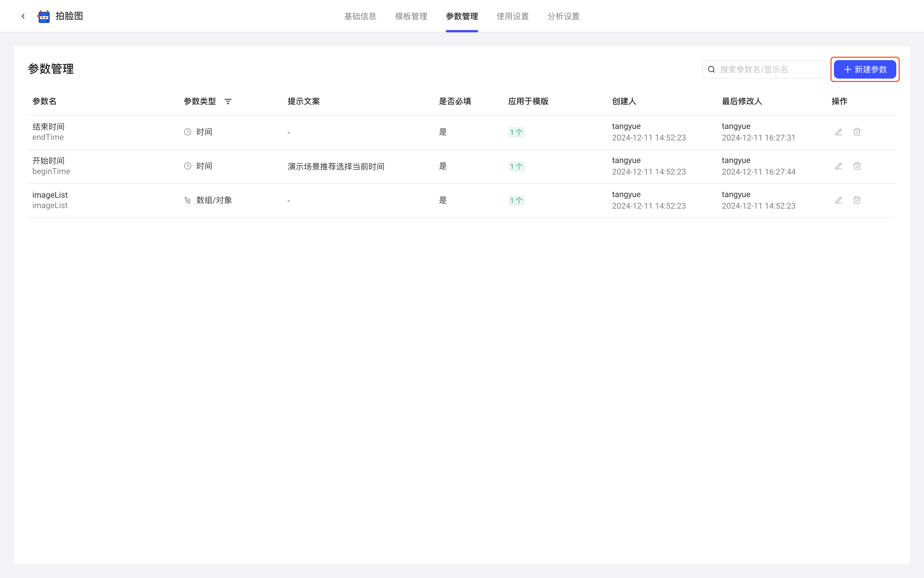
Task: Open the 分析设置 tab
Action: [563, 16]
